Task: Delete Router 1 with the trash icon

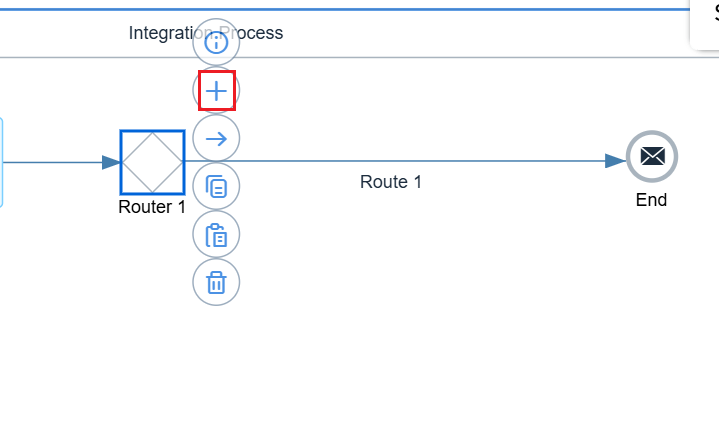Action: coord(216,283)
